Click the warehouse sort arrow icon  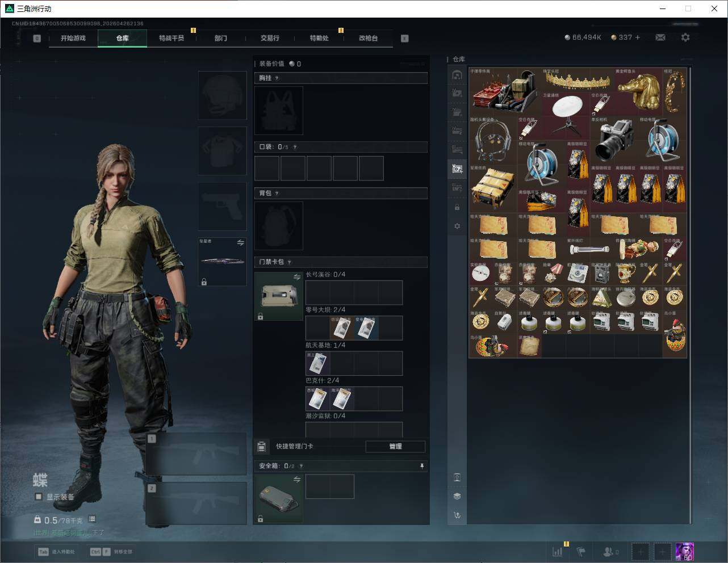click(x=457, y=515)
